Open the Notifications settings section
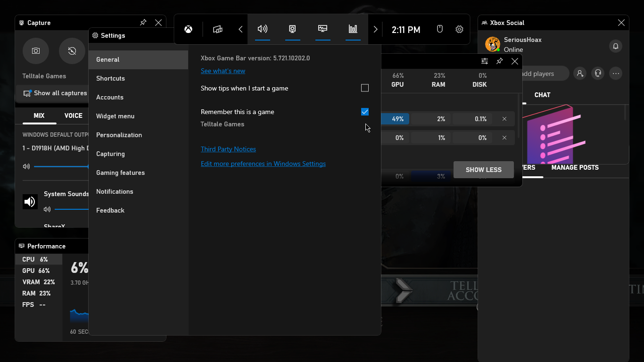 [x=138, y=191]
